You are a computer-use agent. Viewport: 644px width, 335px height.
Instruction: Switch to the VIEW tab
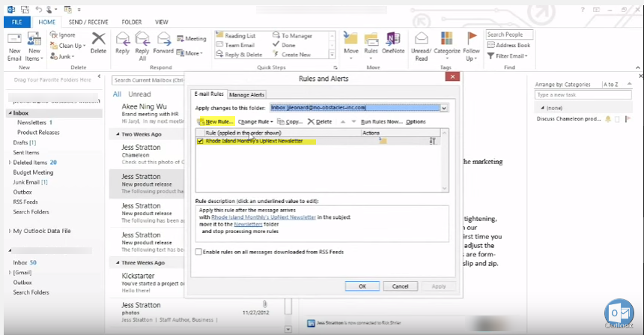(x=162, y=22)
